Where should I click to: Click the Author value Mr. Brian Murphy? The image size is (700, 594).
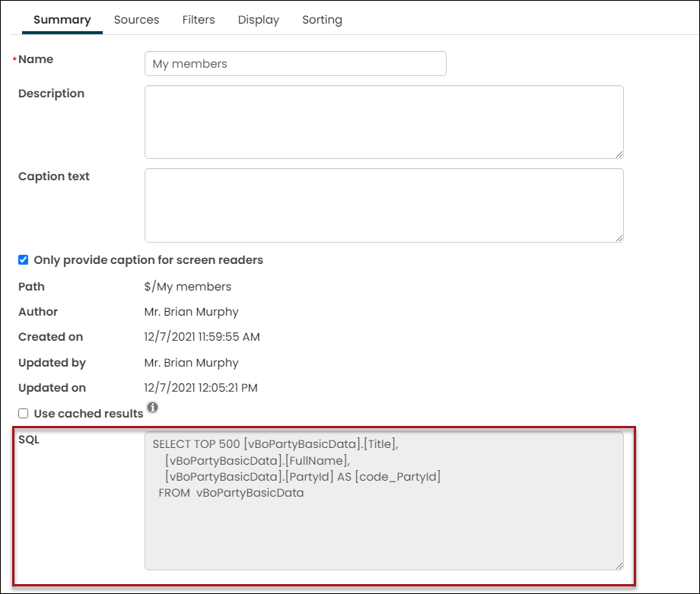tap(191, 312)
